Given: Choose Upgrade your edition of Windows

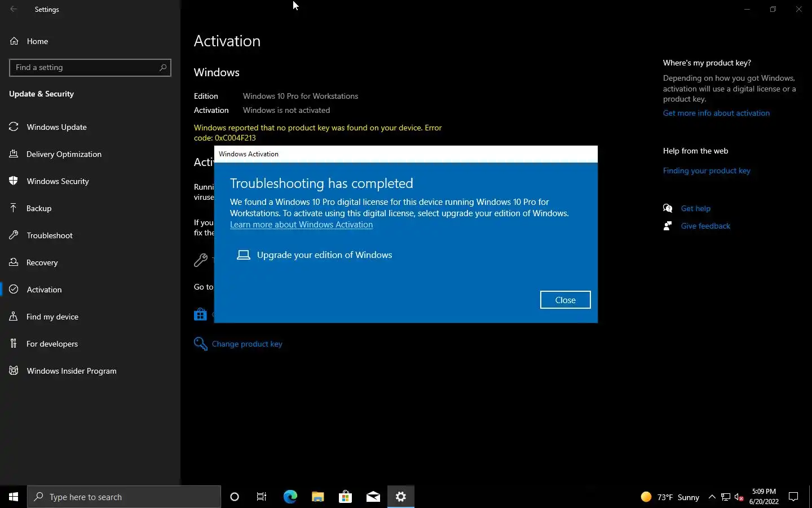Looking at the screenshot, I should (x=324, y=255).
